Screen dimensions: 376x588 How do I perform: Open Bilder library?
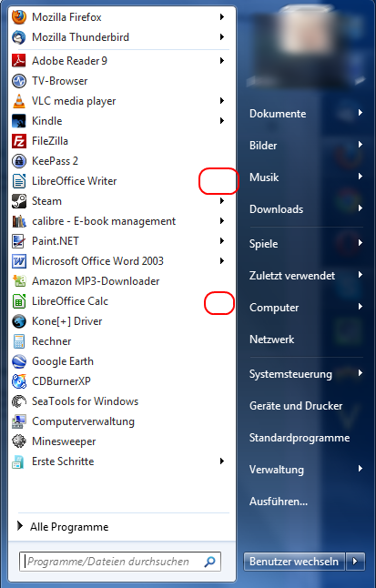pos(263,146)
